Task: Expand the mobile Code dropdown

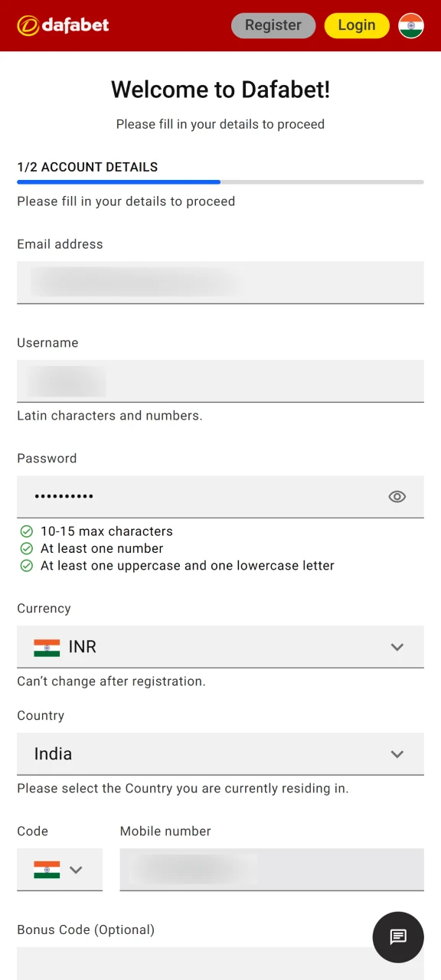Action: 76,870
